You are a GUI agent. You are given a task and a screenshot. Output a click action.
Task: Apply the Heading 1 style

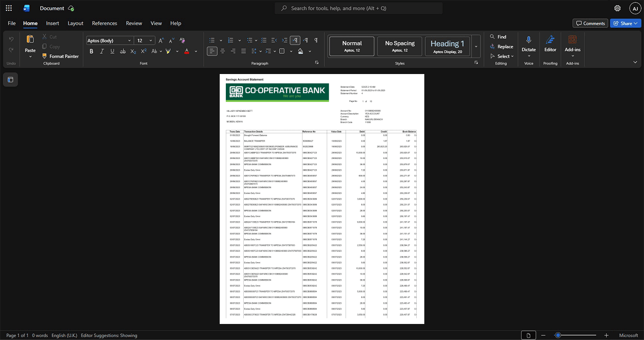(x=447, y=47)
